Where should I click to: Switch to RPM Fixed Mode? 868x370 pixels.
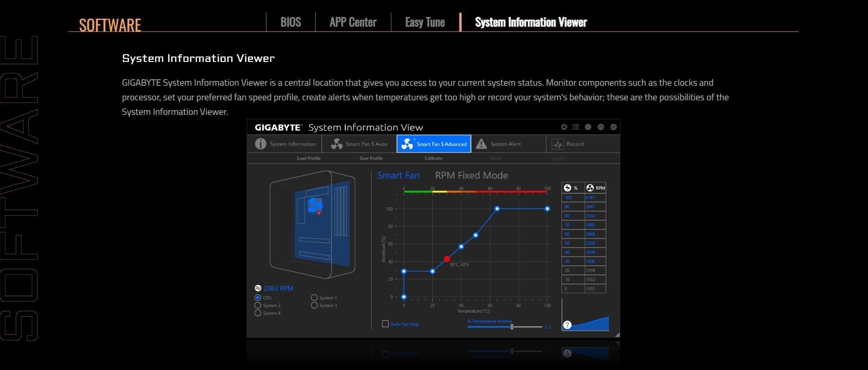(471, 175)
